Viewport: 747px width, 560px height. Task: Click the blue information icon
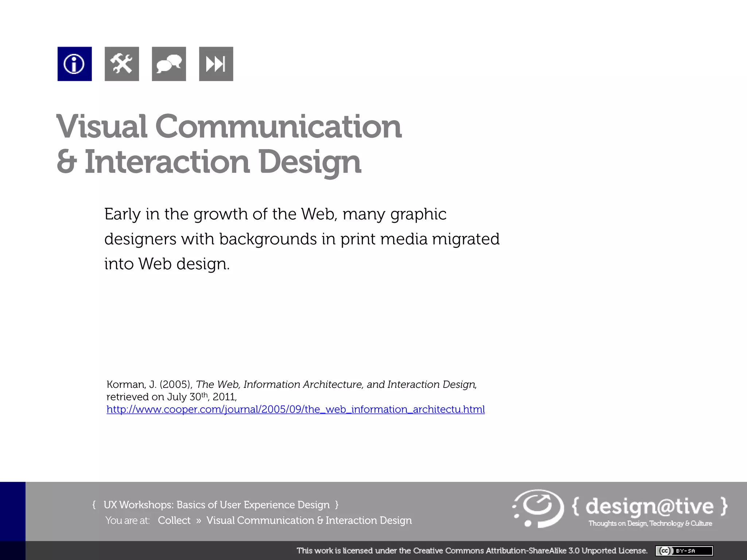74,64
